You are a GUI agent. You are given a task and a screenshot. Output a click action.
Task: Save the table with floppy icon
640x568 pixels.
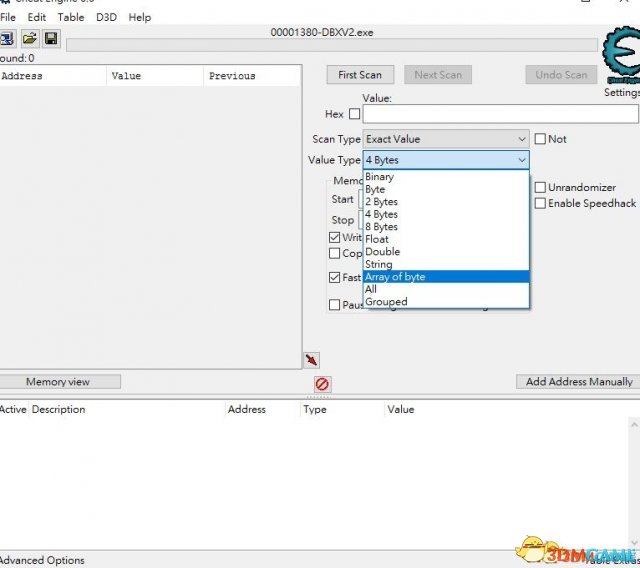point(51,39)
